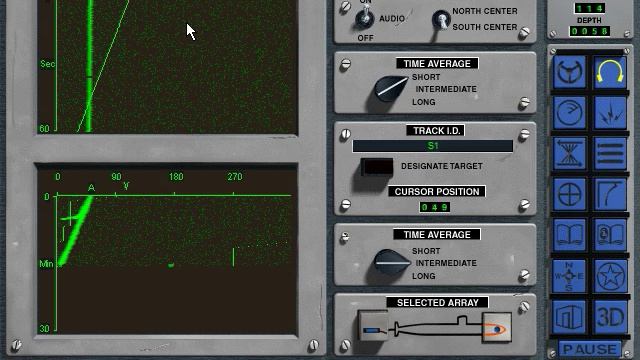This screenshot has width=640, height=360.
Task: Select the towed array in Selected Array
Action: pyautogui.click(x=373, y=327)
